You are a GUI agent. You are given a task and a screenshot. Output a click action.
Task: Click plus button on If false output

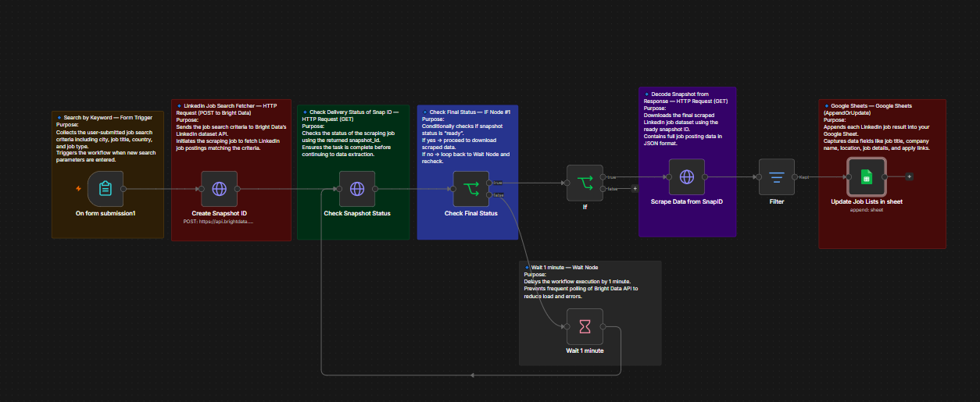[x=635, y=188]
